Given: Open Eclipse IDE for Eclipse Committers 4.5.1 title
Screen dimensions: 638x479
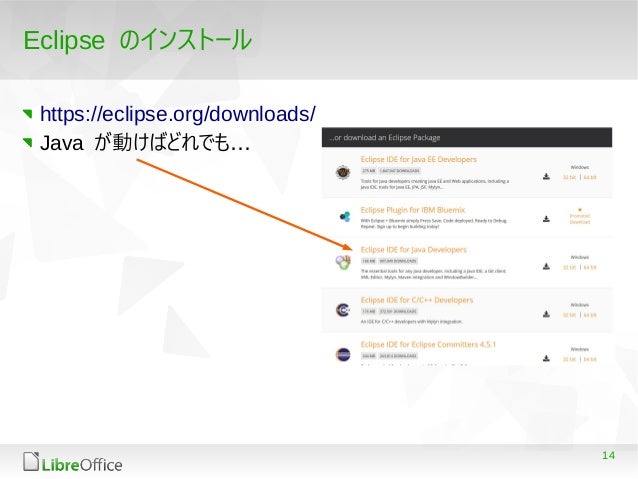Looking at the screenshot, I should [x=428, y=344].
